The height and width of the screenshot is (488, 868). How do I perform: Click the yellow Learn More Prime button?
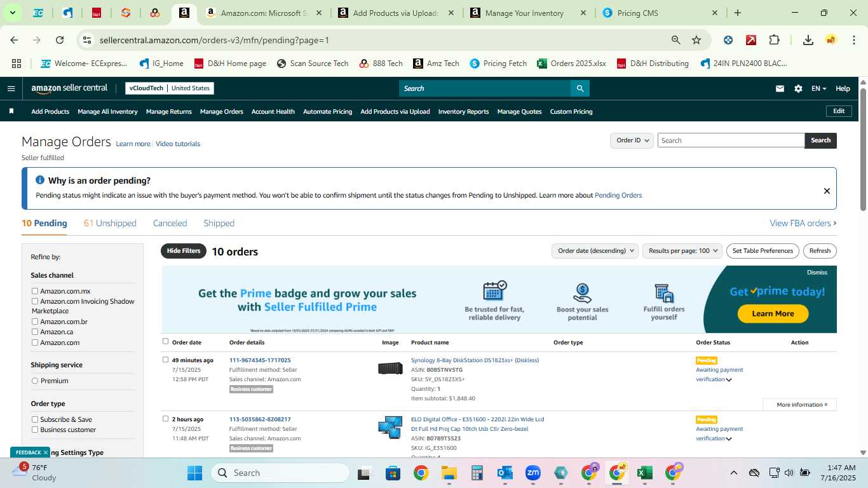tap(773, 313)
